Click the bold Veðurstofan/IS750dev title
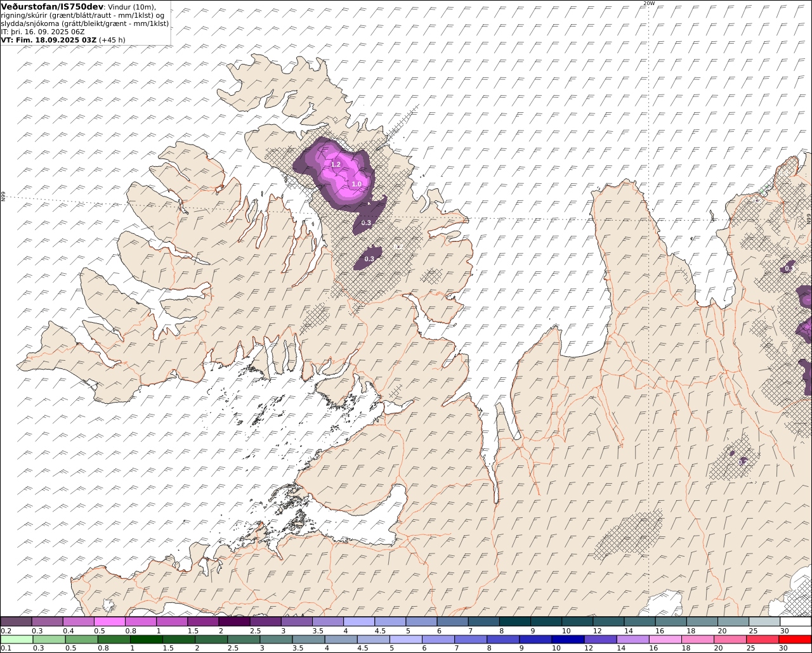 pyautogui.click(x=53, y=7)
